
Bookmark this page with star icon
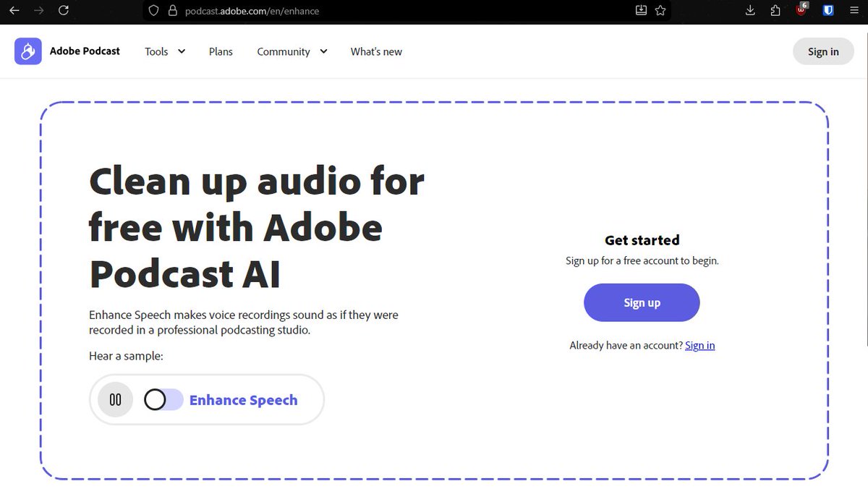(x=660, y=10)
